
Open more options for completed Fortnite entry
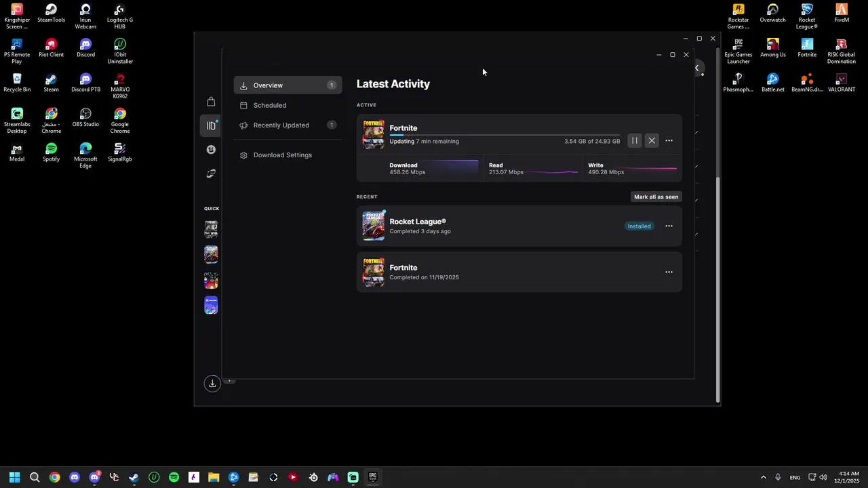coord(669,272)
